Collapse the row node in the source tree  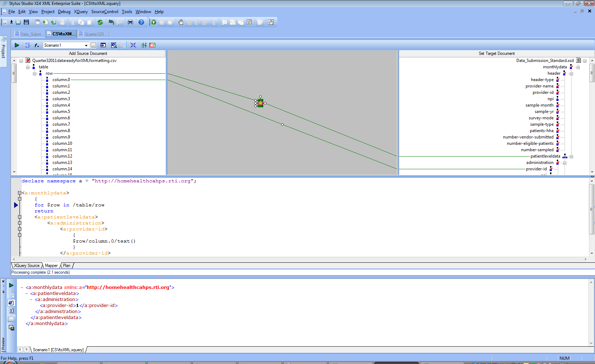pyautogui.click(x=35, y=74)
